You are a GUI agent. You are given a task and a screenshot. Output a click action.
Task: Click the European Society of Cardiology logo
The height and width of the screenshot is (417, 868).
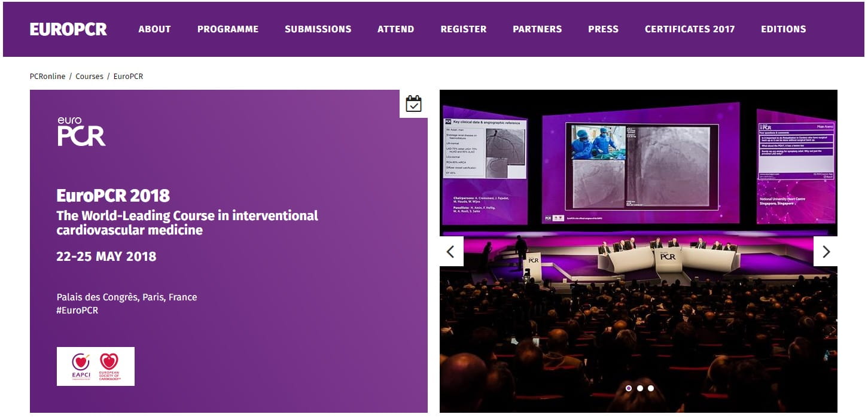pos(109,367)
